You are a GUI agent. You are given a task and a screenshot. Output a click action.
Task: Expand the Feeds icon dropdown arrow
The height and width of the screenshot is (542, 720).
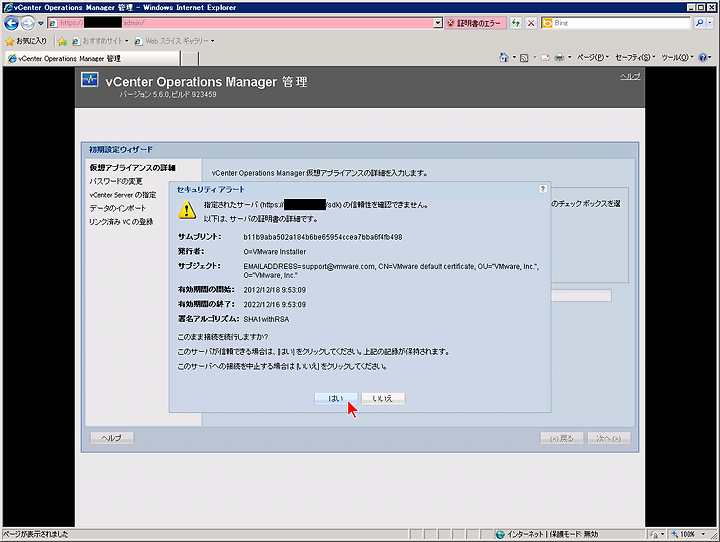tap(534, 57)
